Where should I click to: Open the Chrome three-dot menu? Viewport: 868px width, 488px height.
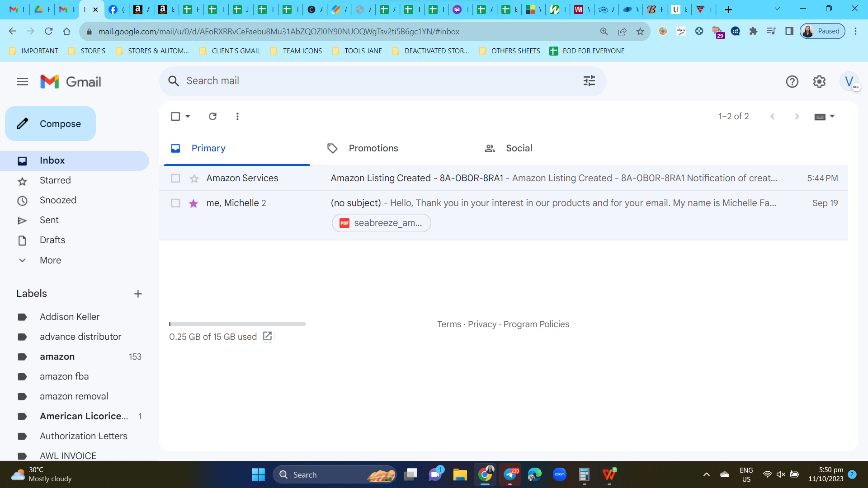click(855, 31)
